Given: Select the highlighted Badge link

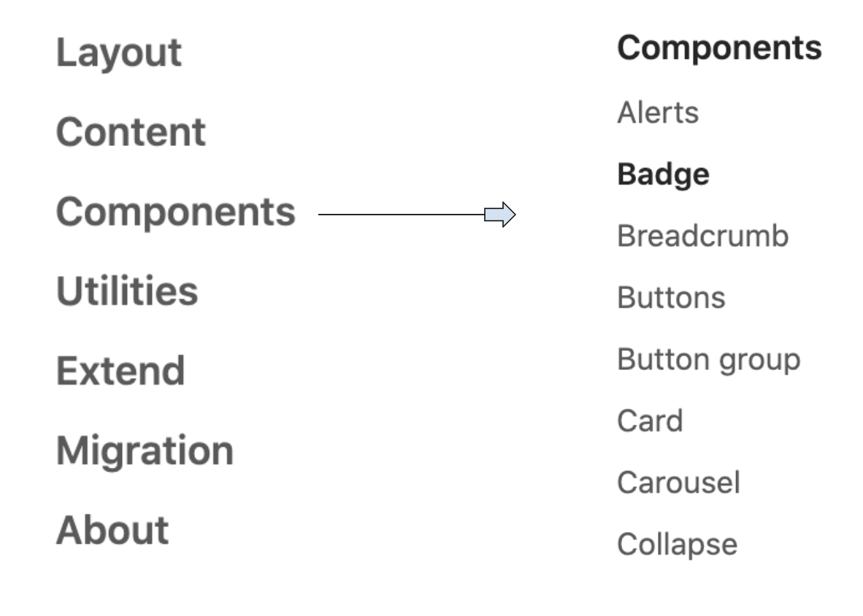Looking at the screenshot, I should [663, 174].
